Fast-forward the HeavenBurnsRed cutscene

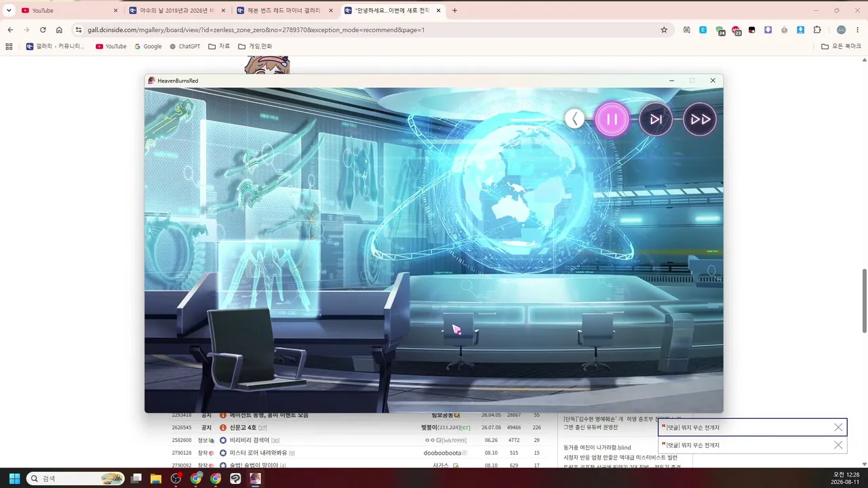700,119
